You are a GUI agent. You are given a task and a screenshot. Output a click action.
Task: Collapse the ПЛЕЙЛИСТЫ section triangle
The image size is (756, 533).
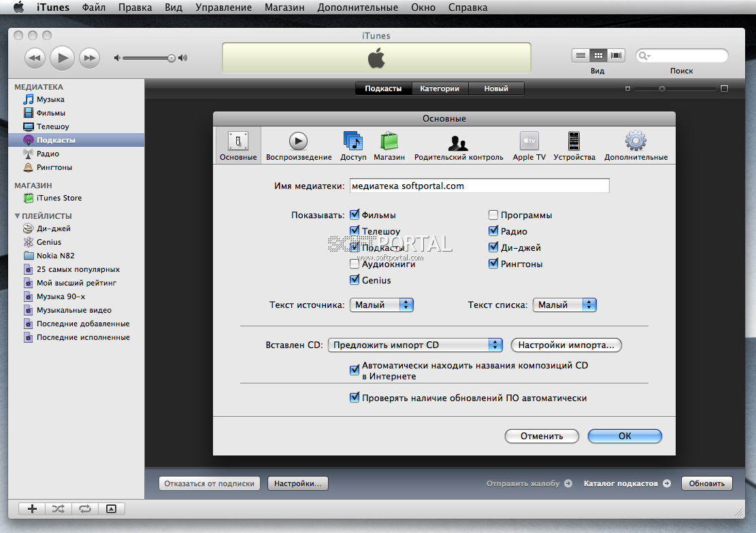(x=18, y=216)
